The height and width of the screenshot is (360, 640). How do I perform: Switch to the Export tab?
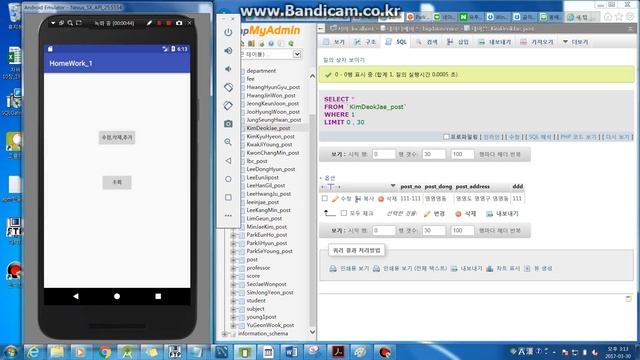495,42
